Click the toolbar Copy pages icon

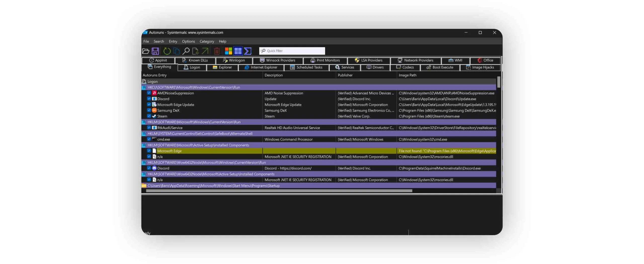[x=177, y=51]
